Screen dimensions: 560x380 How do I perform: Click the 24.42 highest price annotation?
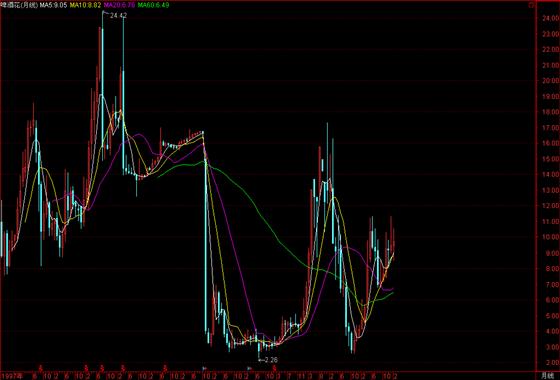(118, 16)
